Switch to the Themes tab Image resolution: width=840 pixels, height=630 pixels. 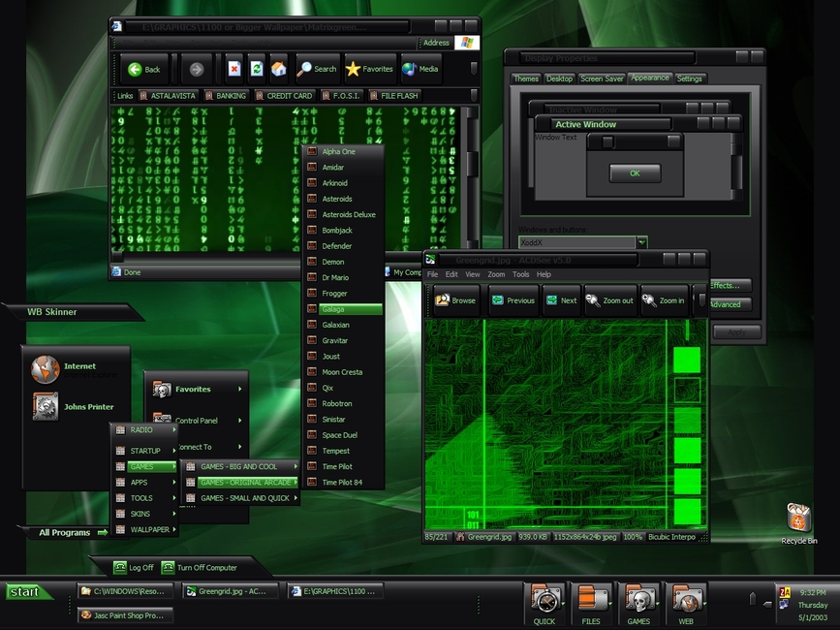[x=526, y=79]
